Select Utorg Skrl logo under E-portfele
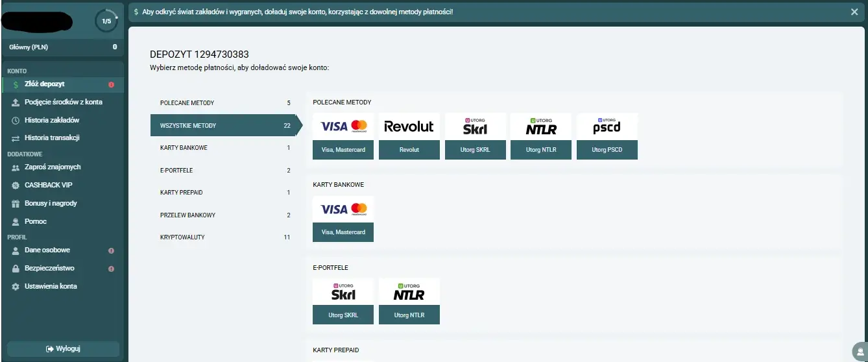Viewport: 868px width, 362px height. 343,291
